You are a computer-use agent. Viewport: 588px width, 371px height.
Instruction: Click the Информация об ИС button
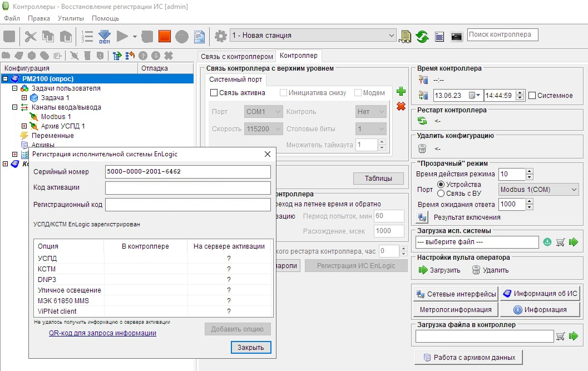pyautogui.click(x=540, y=293)
